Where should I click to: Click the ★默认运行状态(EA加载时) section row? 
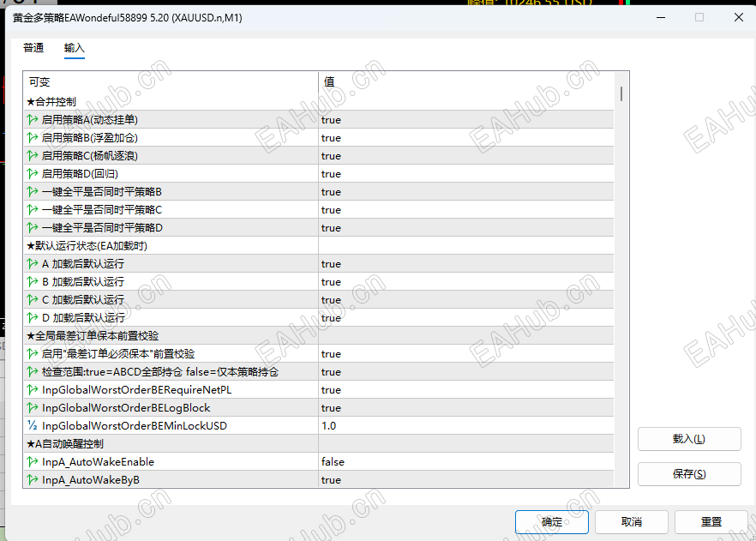click(319, 246)
